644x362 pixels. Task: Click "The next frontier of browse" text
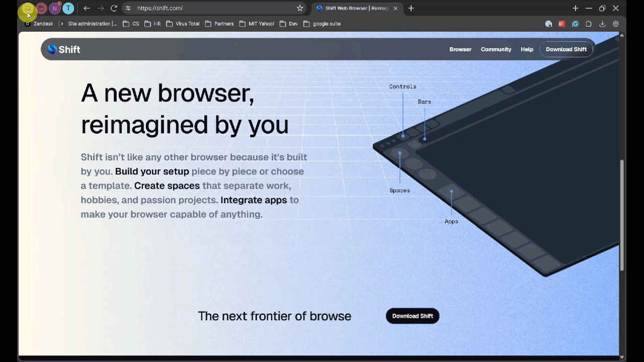[x=275, y=316]
